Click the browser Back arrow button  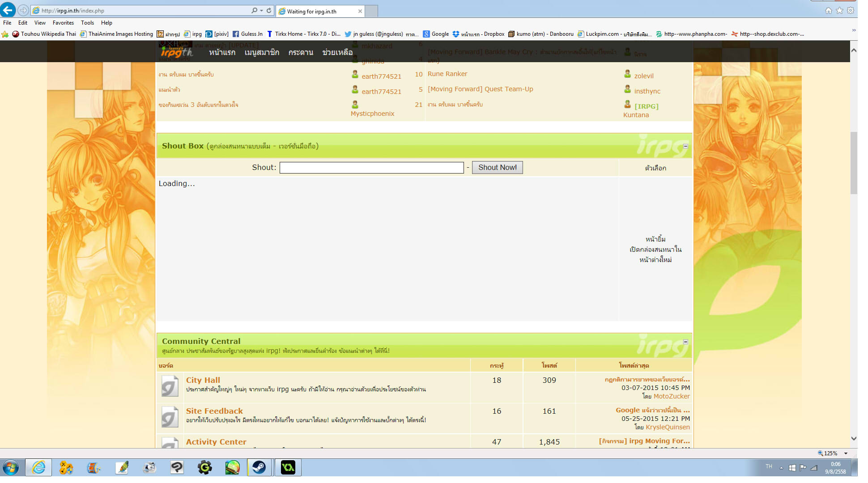coord(8,10)
